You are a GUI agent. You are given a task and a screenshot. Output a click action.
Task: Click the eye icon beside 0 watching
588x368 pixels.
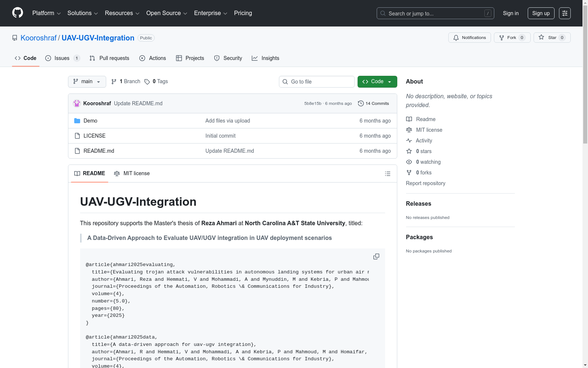(x=409, y=162)
